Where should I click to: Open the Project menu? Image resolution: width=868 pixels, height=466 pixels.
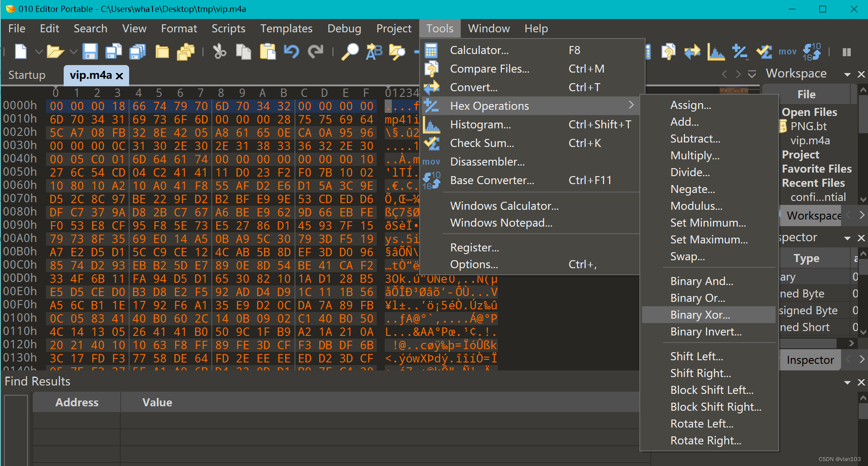(394, 28)
